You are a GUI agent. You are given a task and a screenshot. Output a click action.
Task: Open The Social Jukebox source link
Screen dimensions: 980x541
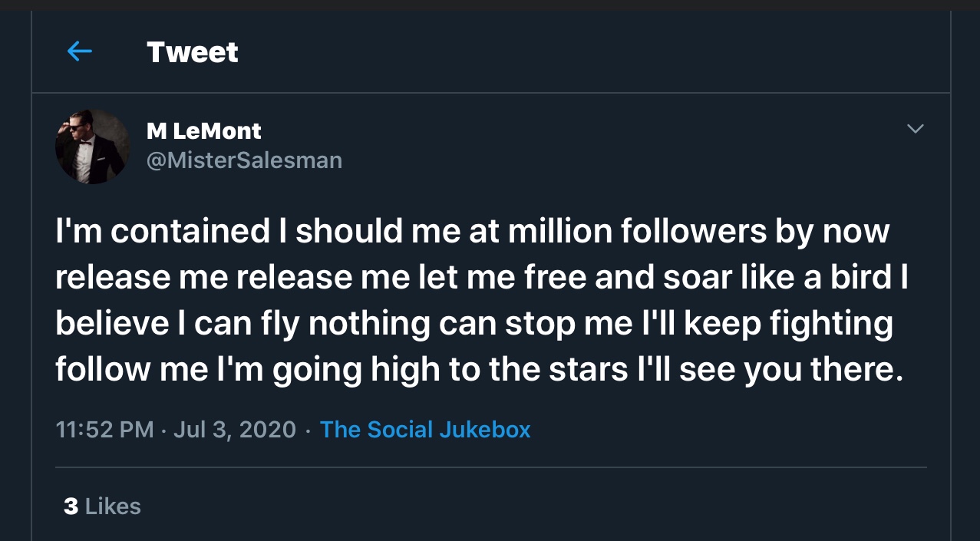(x=424, y=429)
